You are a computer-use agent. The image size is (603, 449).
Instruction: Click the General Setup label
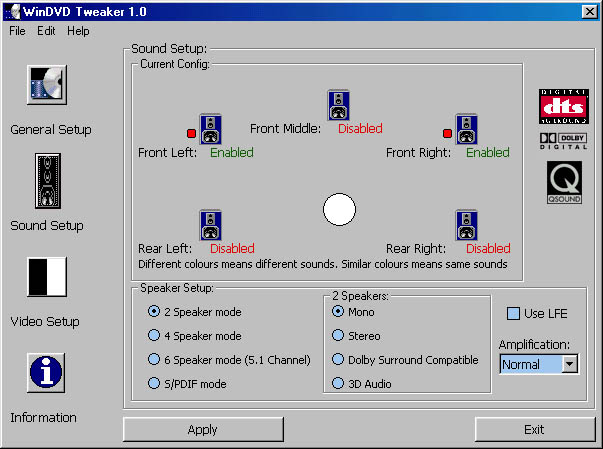(51, 130)
